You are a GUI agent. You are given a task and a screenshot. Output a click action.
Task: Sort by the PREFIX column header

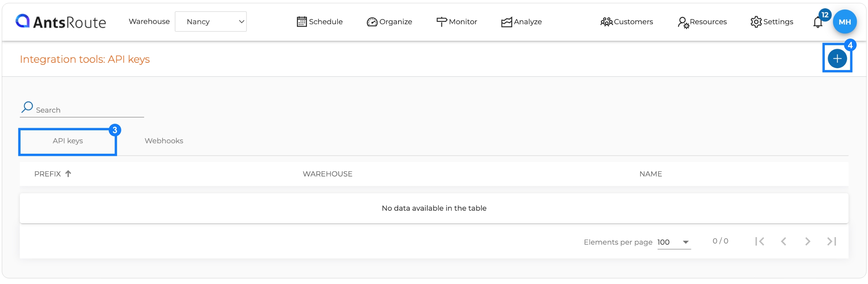point(48,174)
